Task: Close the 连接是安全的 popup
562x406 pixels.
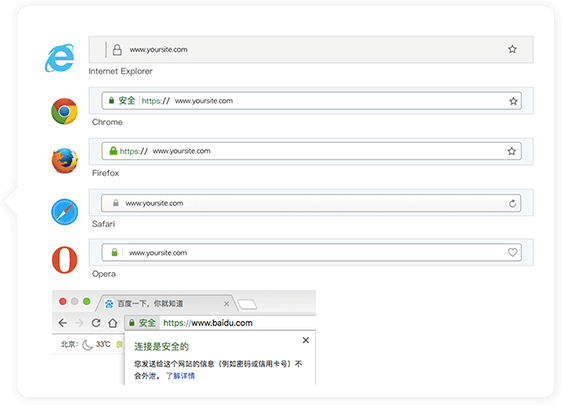Action: pos(306,340)
